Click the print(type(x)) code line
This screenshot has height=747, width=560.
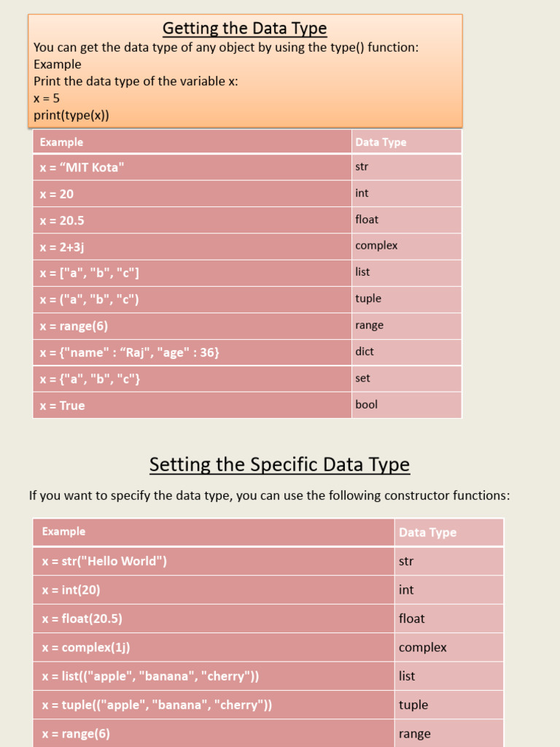[71, 115]
